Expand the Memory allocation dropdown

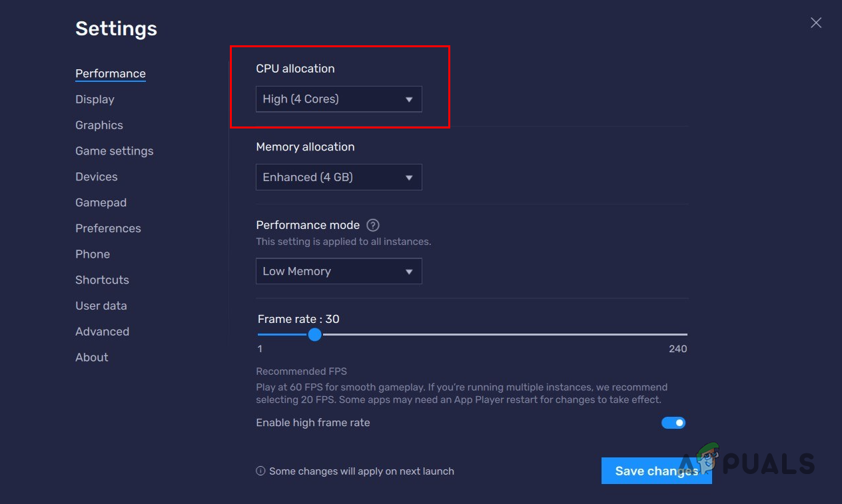pos(338,177)
